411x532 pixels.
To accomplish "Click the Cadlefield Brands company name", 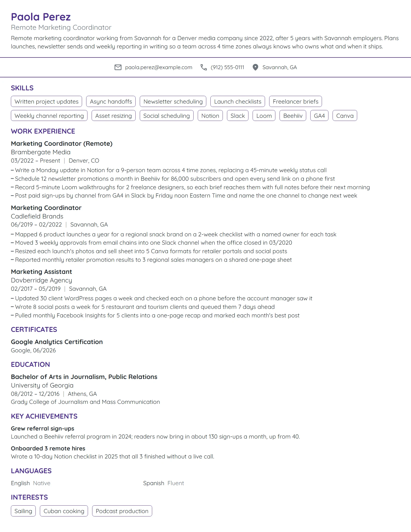I will coord(37,216).
